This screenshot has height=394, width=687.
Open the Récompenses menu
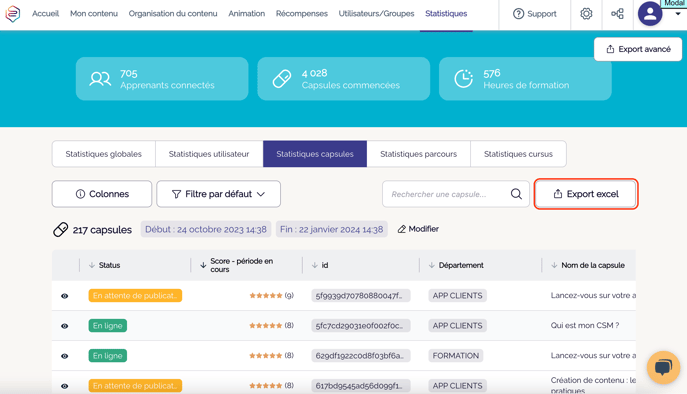pos(301,14)
